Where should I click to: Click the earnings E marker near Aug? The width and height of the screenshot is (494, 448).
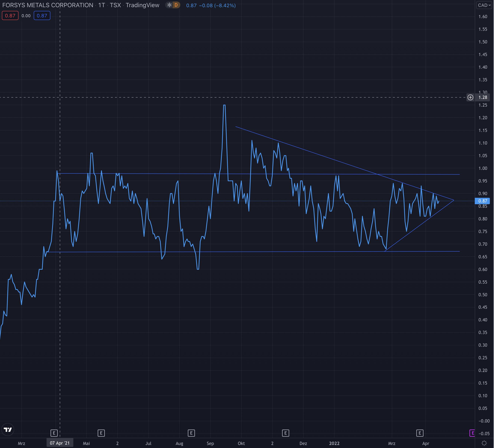[x=191, y=433]
